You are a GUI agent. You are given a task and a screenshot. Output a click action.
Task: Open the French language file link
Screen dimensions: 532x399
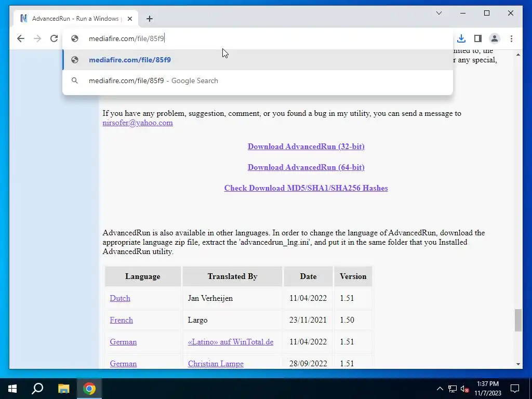pos(121,320)
